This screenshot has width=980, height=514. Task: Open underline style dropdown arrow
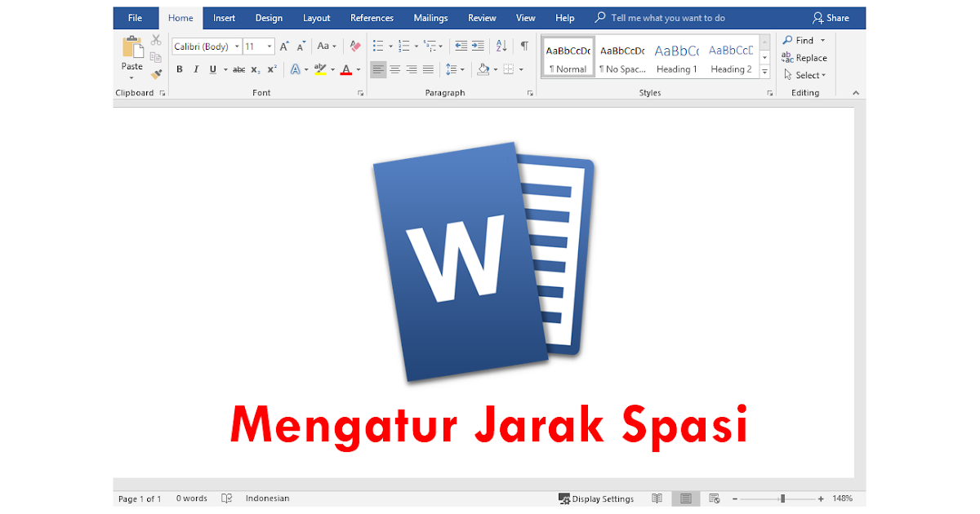coord(225,70)
